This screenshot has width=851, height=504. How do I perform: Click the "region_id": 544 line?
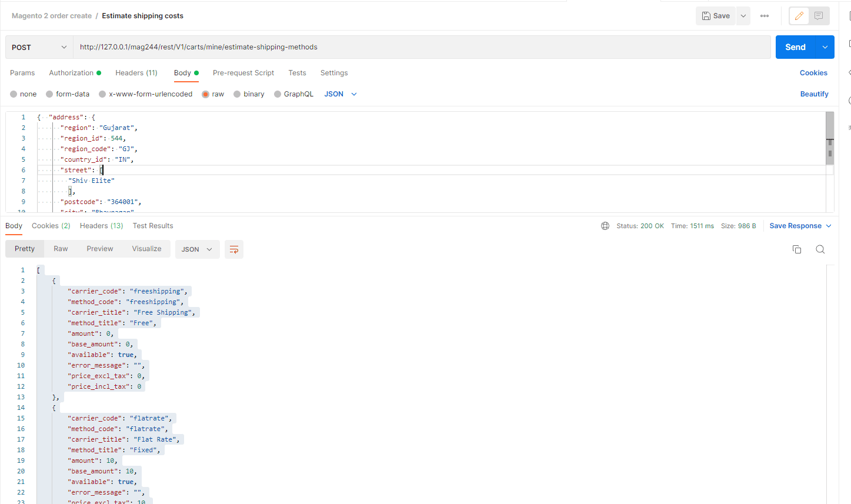pyautogui.click(x=93, y=138)
